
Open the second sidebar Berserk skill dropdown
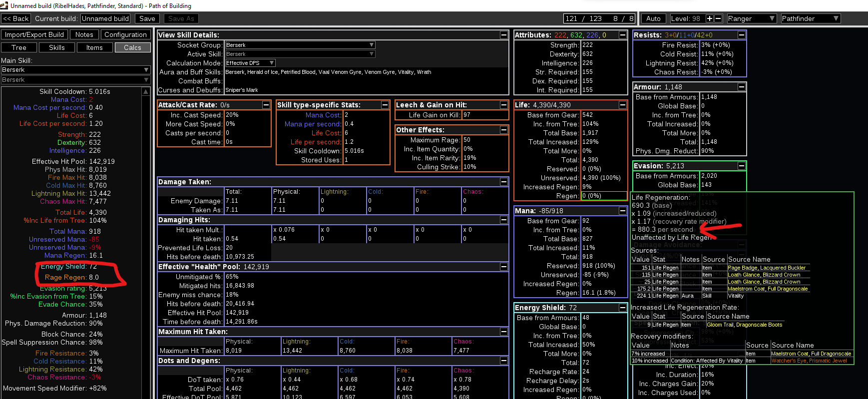pos(75,80)
